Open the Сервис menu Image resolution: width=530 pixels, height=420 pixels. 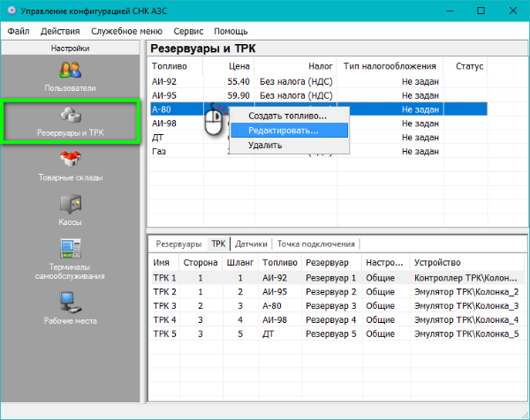click(188, 31)
